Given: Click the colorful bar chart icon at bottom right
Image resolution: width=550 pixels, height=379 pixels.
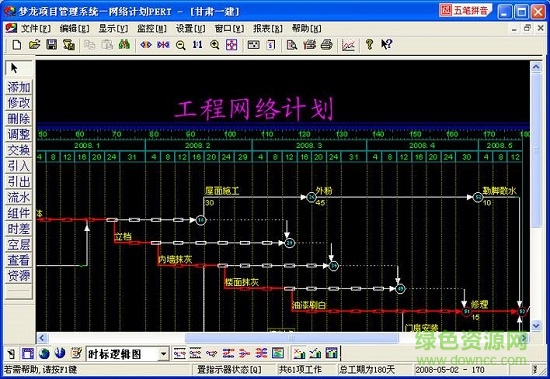Looking at the screenshot, I should click(x=332, y=353).
